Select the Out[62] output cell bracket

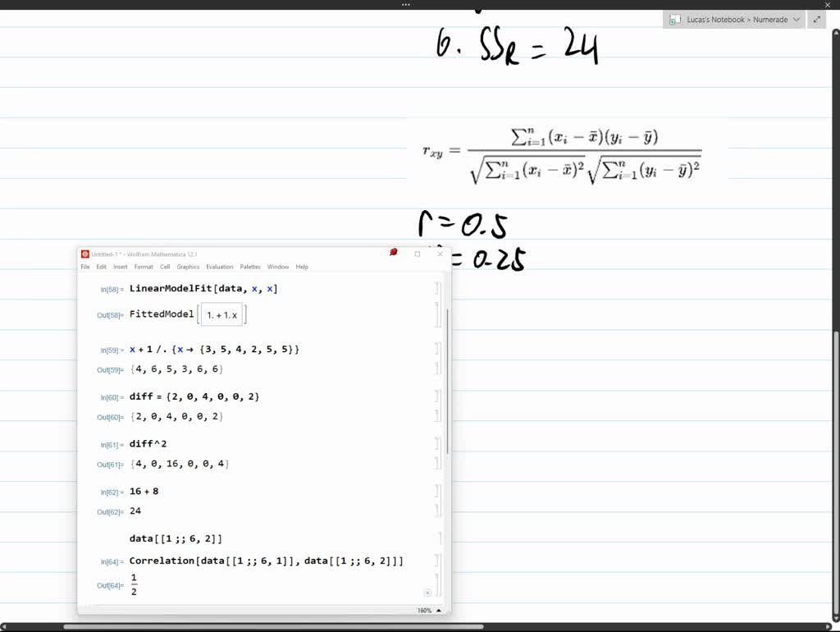pyautogui.click(x=439, y=511)
